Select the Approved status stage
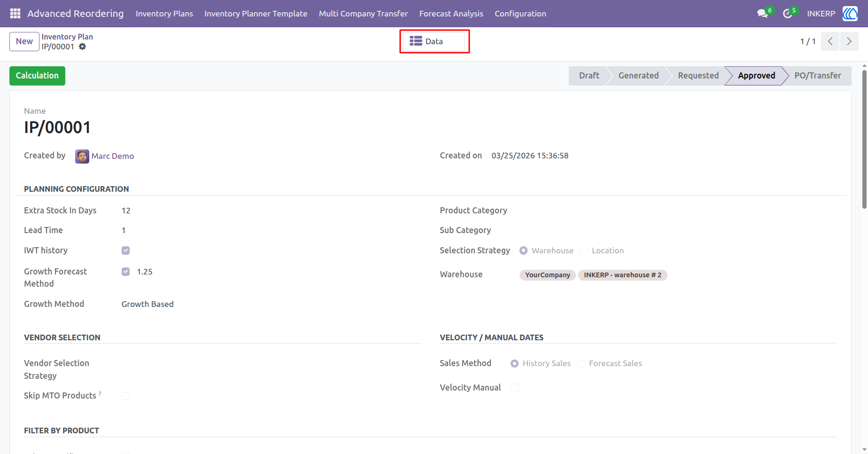This screenshot has height=454, width=868. pyautogui.click(x=756, y=76)
